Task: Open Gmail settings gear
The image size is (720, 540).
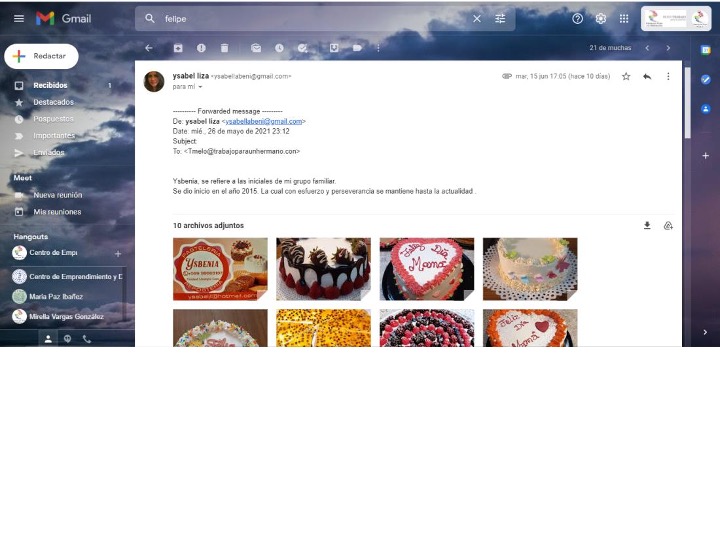Action: 601,18
